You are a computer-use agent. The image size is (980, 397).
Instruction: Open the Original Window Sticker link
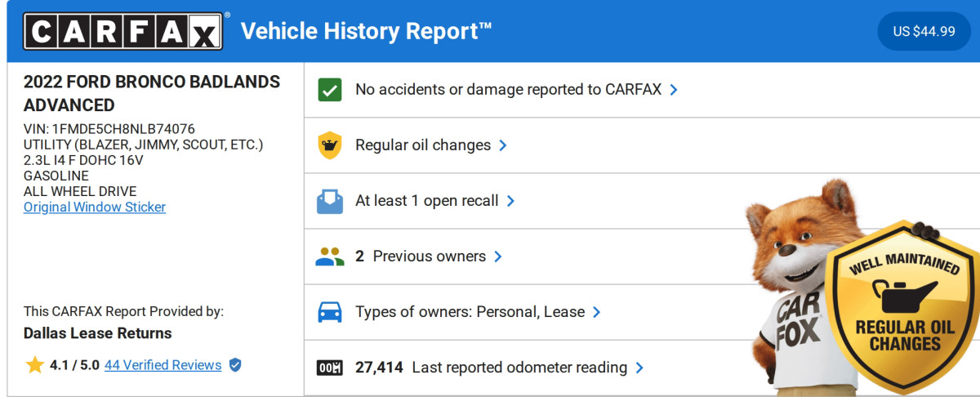[95, 207]
